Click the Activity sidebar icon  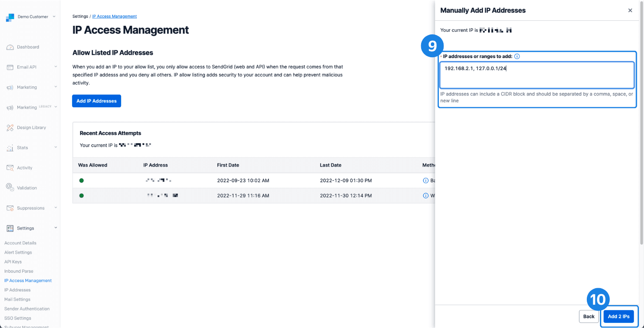[11, 167]
